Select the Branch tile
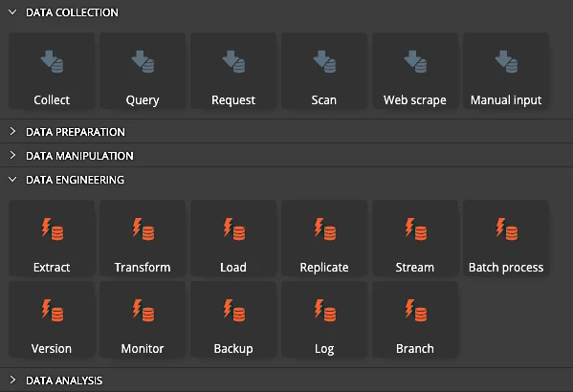 tap(415, 319)
